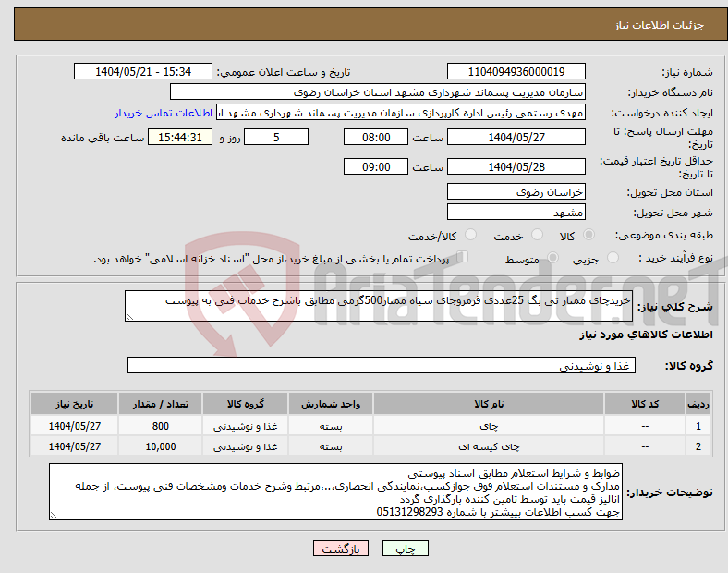
Task: Click row number 2 cell
Action: pyautogui.click(x=698, y=446)
